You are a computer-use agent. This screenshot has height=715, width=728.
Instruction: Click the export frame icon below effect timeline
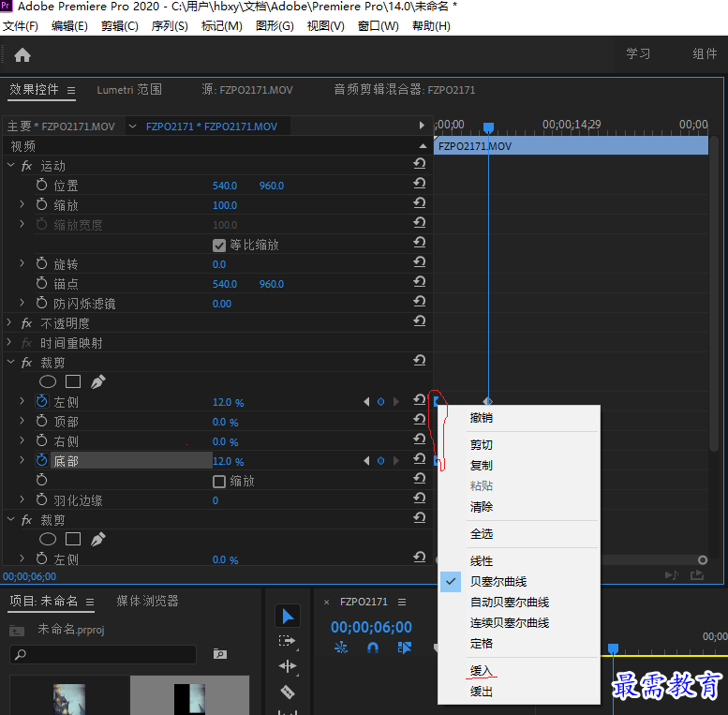coord(696,575)
